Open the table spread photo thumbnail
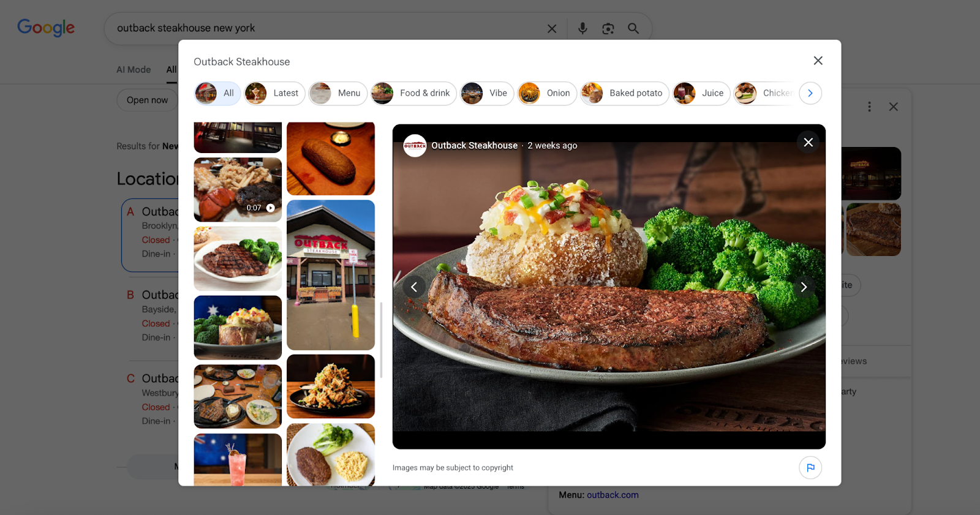This screenshot has height=515, width=980. tap(238, 397)
